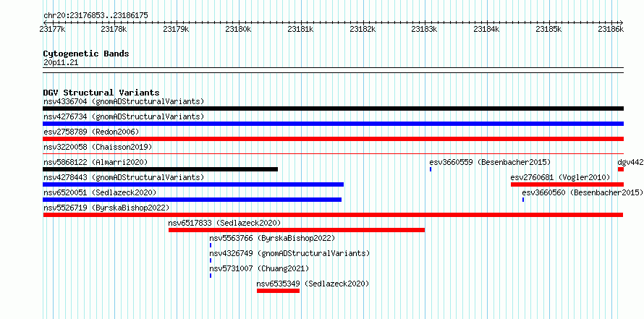Click the nsv4336704 gnomAD variant label
644x319 pixels.
click(124, 101)
